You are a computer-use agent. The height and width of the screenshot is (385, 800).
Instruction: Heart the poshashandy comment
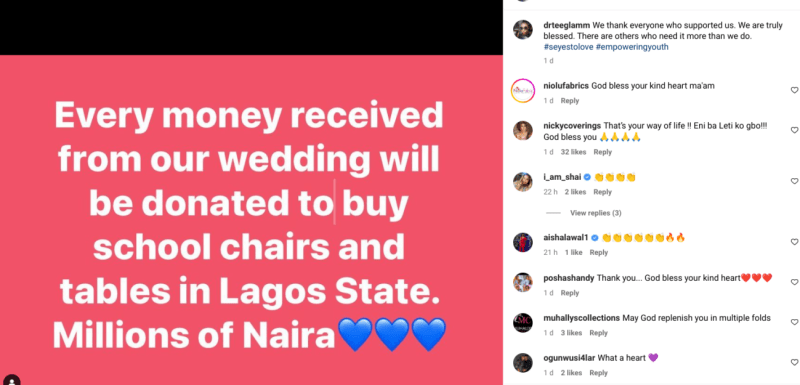(794, 282)
